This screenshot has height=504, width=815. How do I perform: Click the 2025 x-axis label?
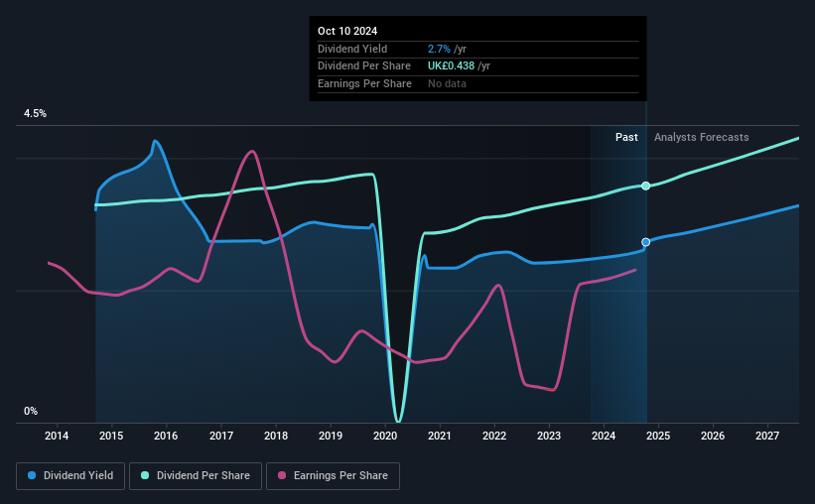point(658,436)
